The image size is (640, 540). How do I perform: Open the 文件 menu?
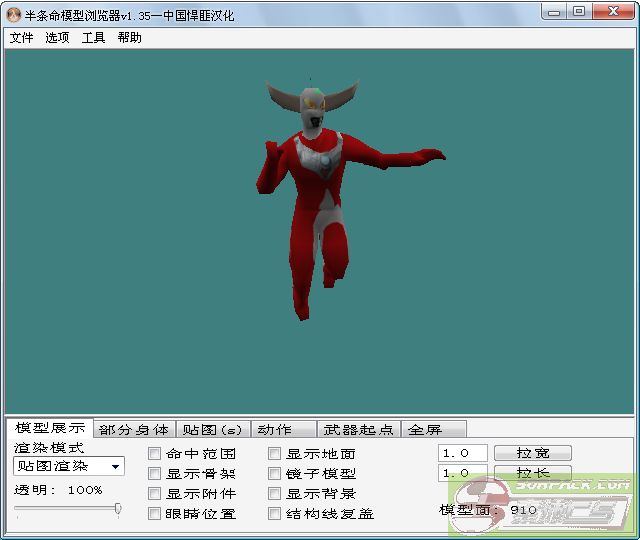pyautogui.click(x=21, y=38)
